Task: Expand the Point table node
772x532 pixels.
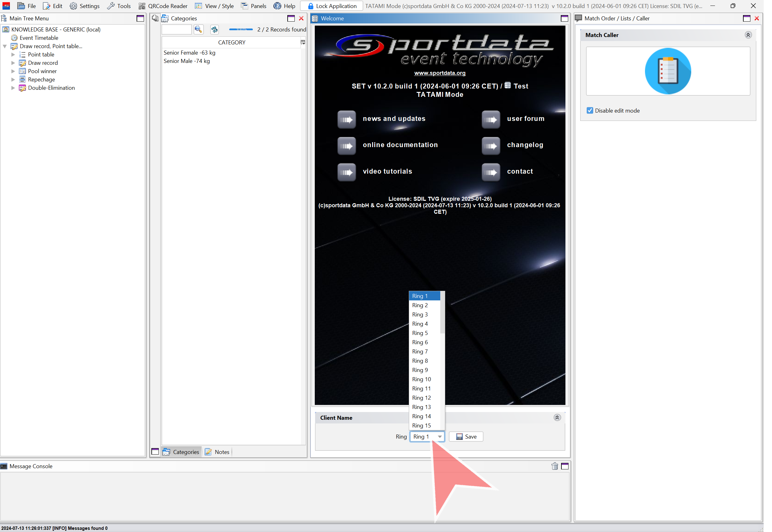Action: point(13,54)
